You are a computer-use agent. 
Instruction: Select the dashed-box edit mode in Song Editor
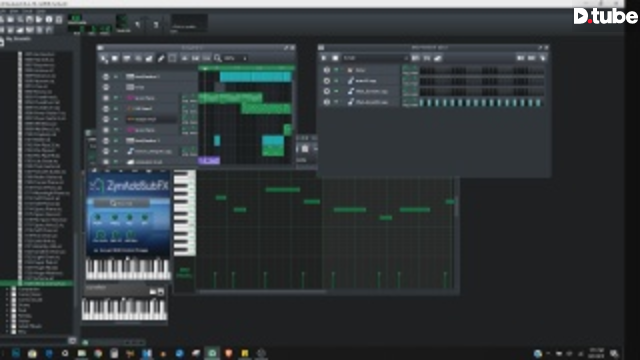172,58
